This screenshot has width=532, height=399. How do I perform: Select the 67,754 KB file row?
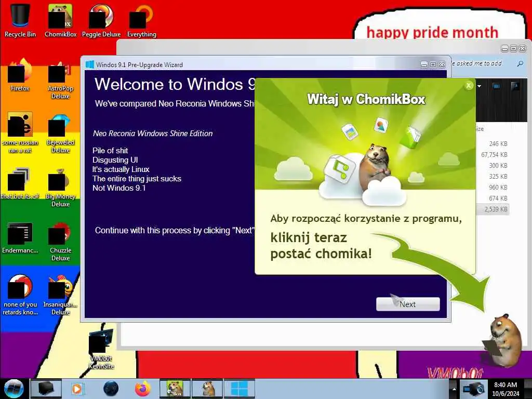pyautogui.click(x=493, y=155)
